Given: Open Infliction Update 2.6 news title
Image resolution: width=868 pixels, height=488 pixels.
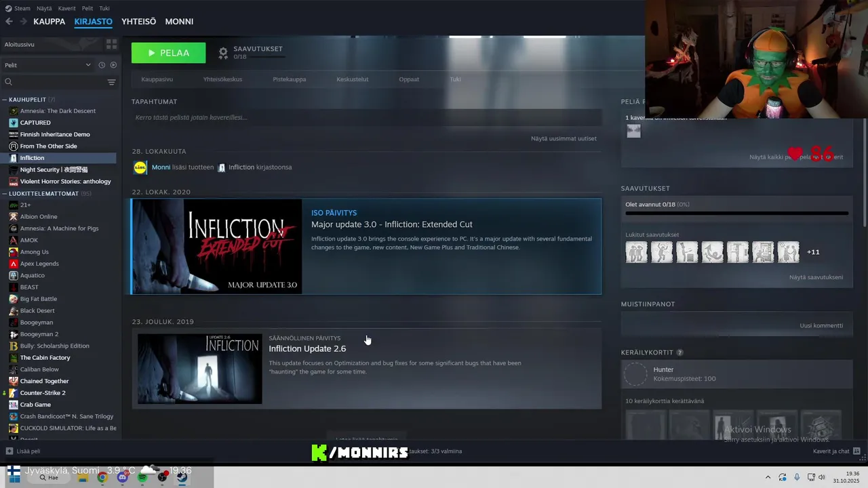Looking at the screenshot, I should 307,348.
